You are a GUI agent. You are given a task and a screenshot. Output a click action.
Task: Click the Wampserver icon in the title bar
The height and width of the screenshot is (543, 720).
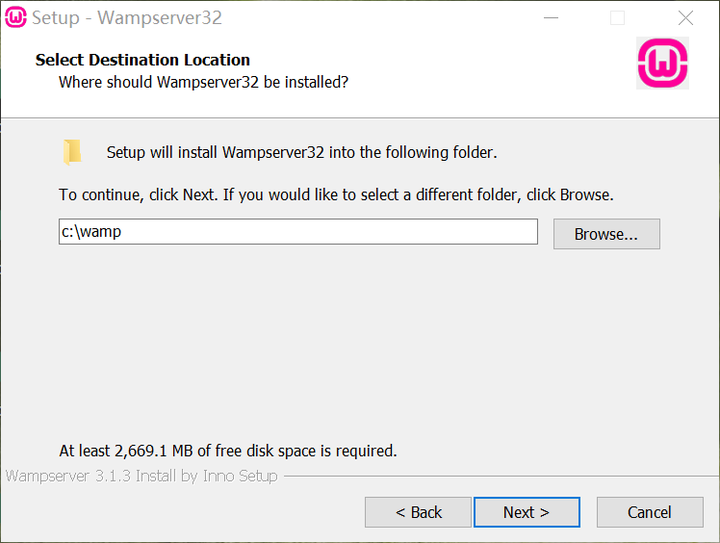tap(16, 18)
